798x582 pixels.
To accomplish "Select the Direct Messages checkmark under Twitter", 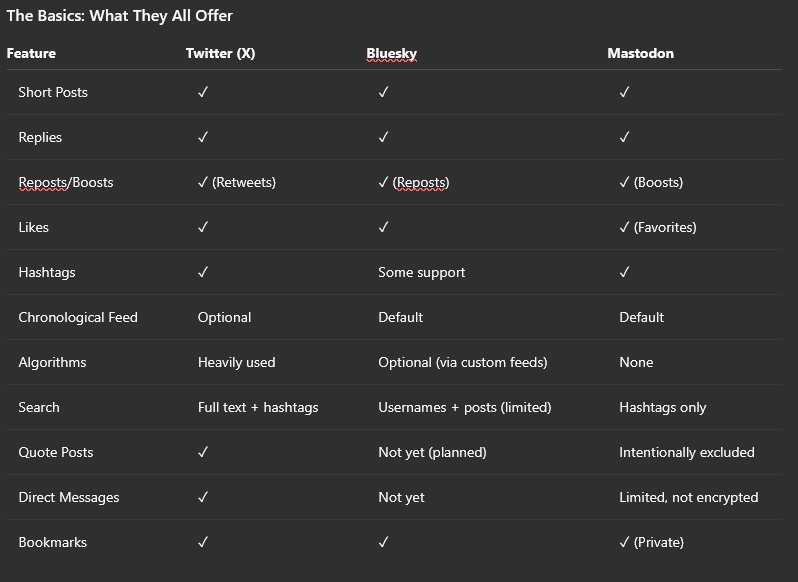I will (x=203, y=497).
